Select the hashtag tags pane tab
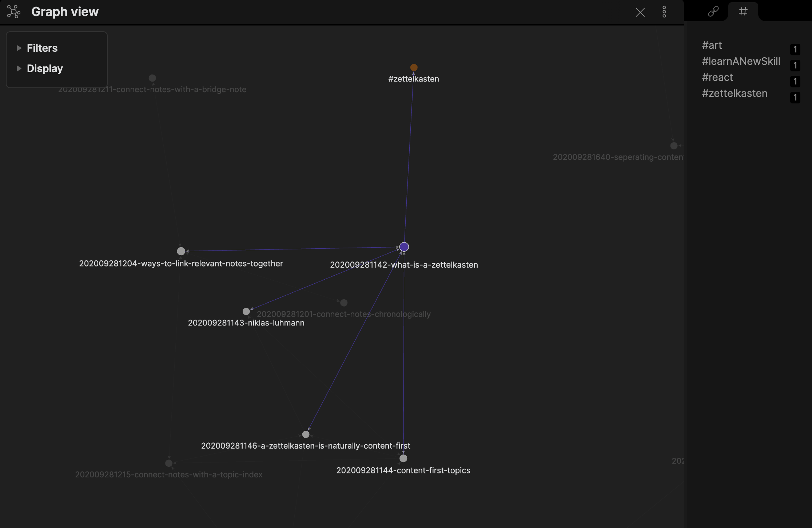 743,12
